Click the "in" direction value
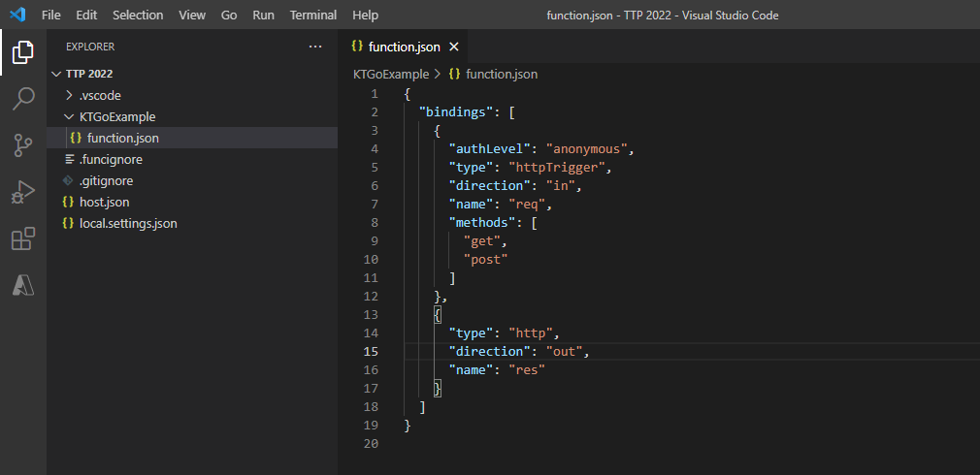980x475 pixels. (561, 186)
